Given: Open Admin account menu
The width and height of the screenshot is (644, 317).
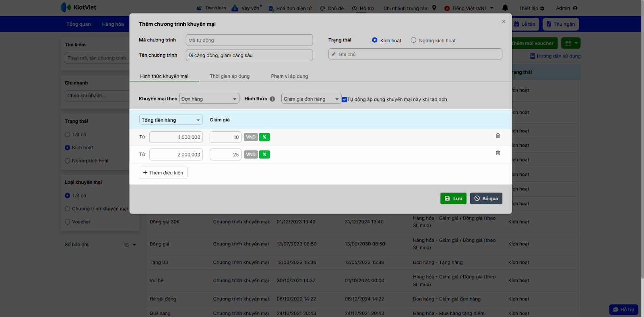Looking at the screenshot, I should pos(567,8).
